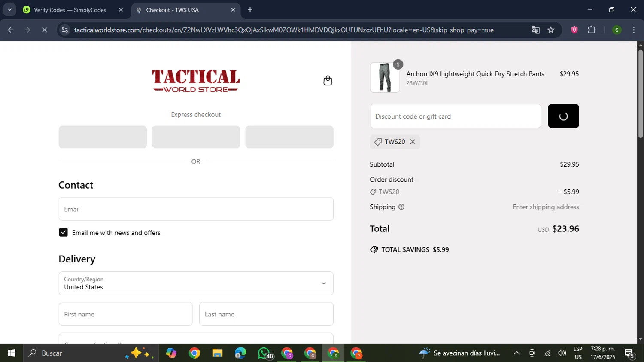
Task: Bookmark this page with star icon
Action: [x=551, y=30]
